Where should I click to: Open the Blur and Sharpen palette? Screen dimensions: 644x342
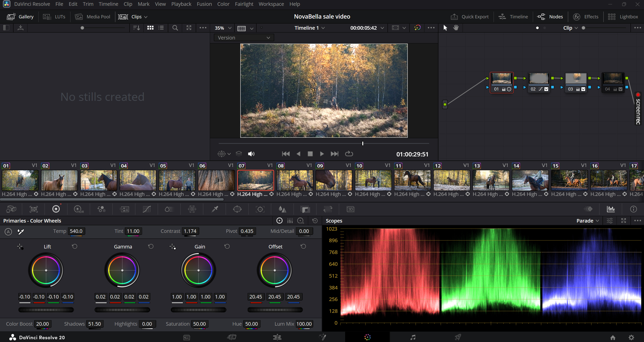(282, 209)
